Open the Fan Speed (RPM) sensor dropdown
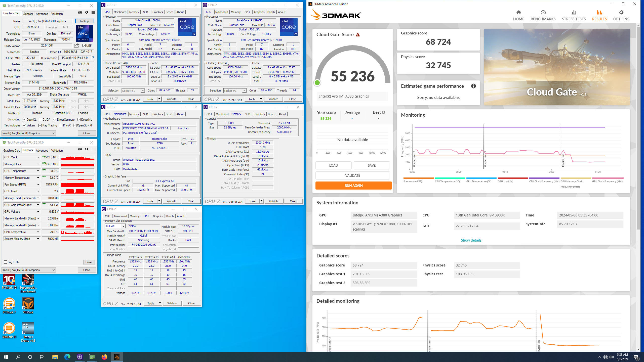 [x=38, y=185]
